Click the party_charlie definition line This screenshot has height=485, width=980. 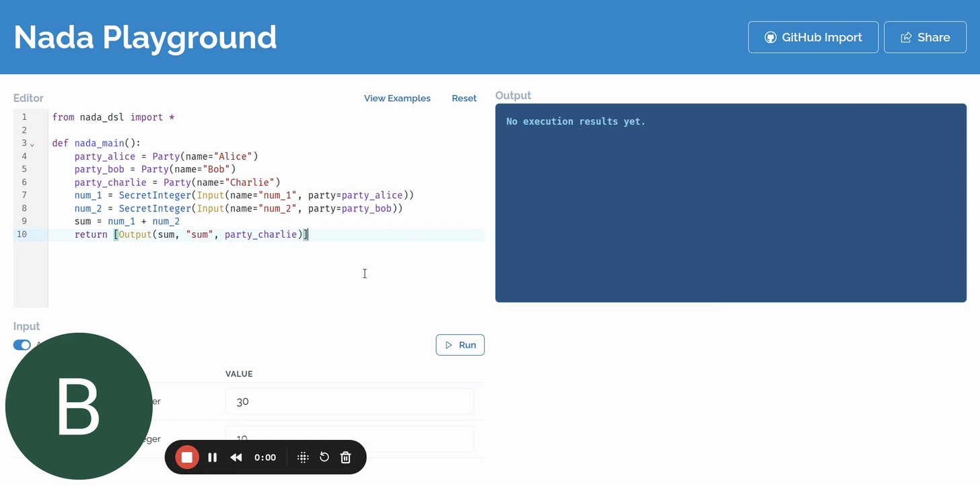click(177, 183)
